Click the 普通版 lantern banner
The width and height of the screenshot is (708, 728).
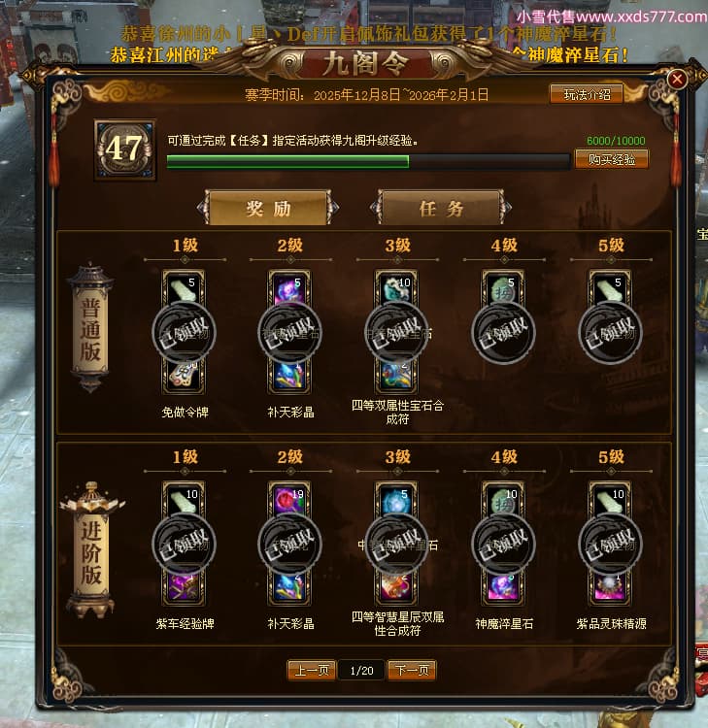pyautogui.click(x=90, y=329)
